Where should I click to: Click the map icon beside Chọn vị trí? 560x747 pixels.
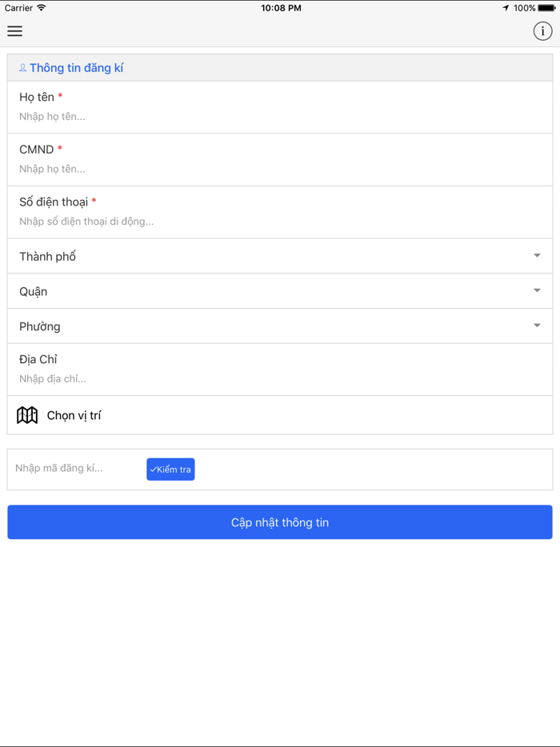click(x=27, y=415)
